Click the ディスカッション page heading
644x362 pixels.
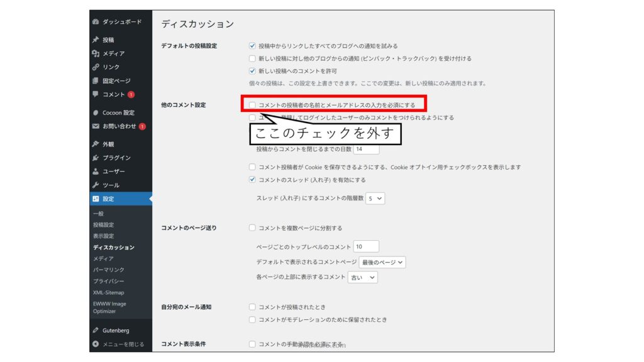pyautogui.click(x=197, y=25)
